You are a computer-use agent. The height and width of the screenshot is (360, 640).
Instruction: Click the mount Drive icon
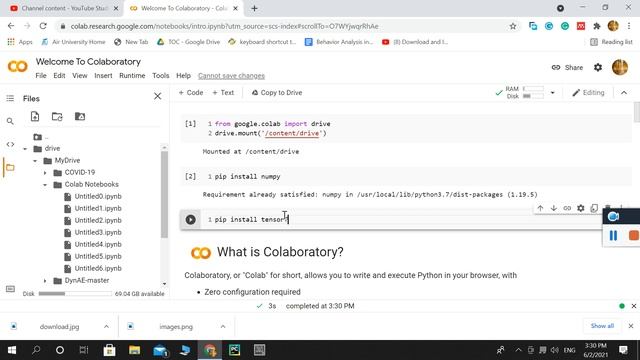[x=80, y=116]
